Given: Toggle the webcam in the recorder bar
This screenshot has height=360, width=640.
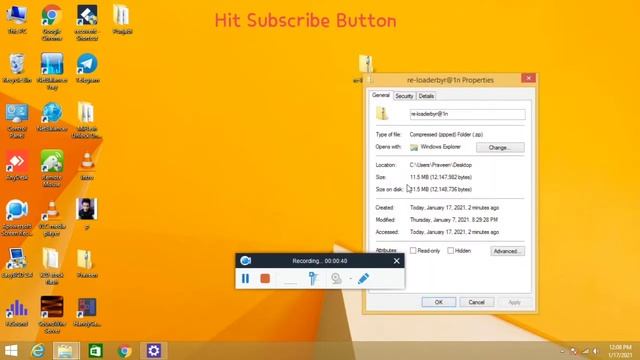Looking at the screenshot, I should 336,278.
